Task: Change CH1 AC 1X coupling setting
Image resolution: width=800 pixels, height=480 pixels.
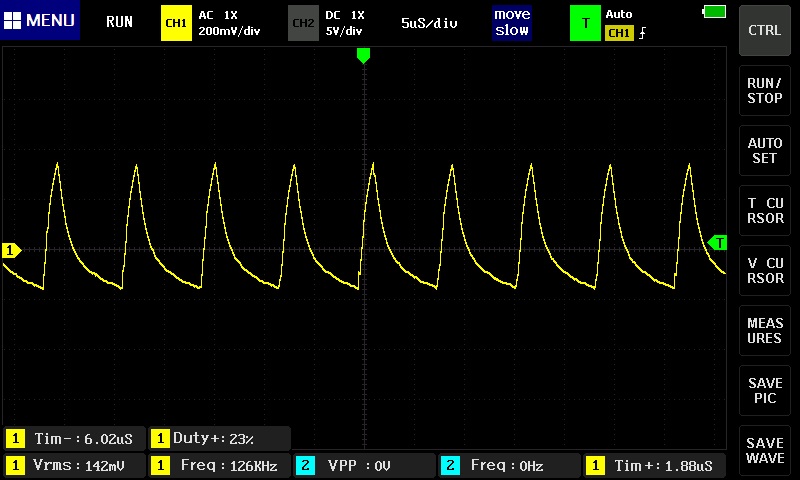Action: [218, 15]
